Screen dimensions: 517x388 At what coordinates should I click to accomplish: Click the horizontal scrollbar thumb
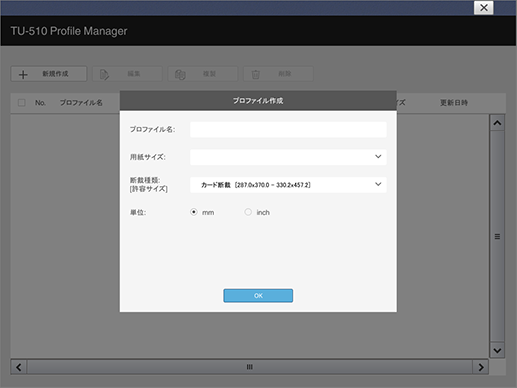(250, 367)
